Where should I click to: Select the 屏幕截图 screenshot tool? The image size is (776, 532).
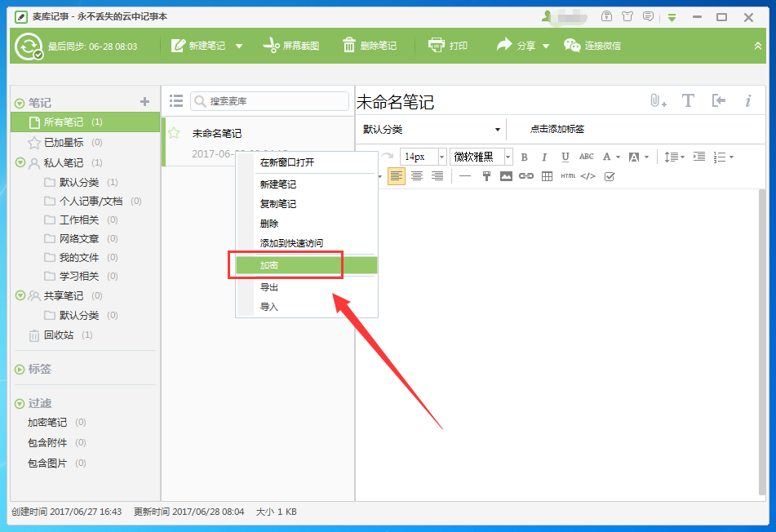(x=288, y=46)
